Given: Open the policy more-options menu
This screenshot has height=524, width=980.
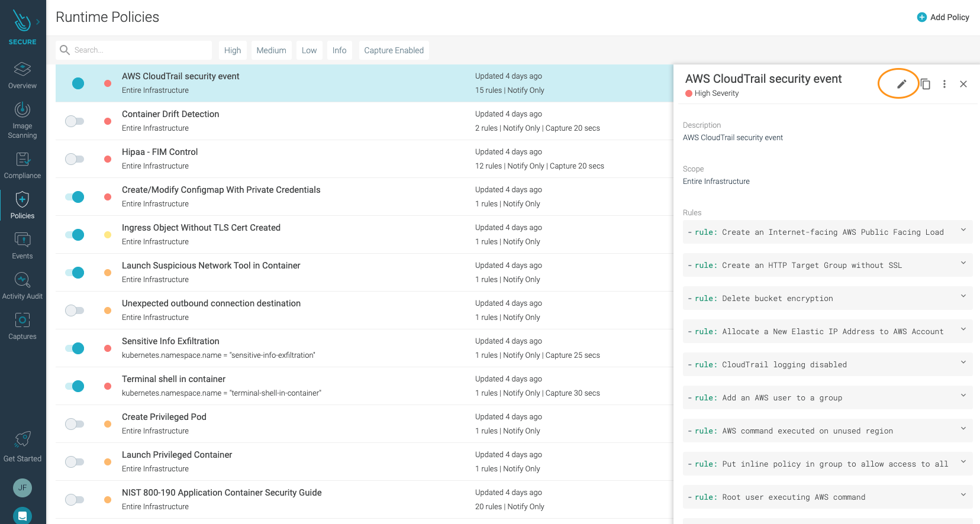Looking at the screenshot, I should pos(944,84).
